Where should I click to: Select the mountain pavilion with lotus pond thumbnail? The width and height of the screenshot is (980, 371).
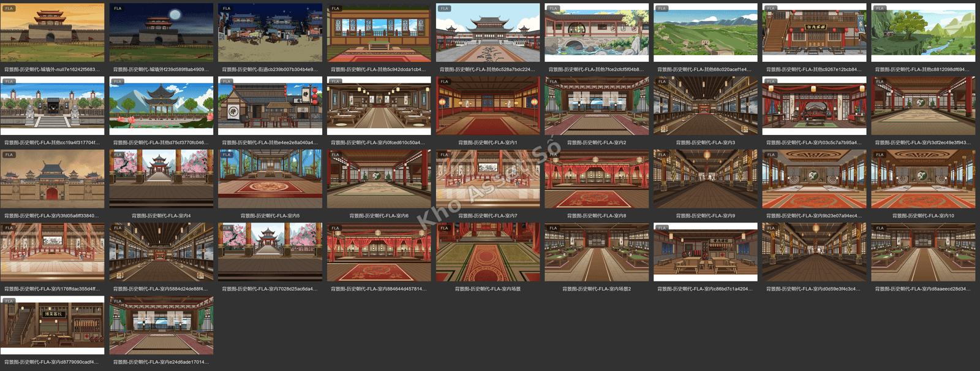161,105
